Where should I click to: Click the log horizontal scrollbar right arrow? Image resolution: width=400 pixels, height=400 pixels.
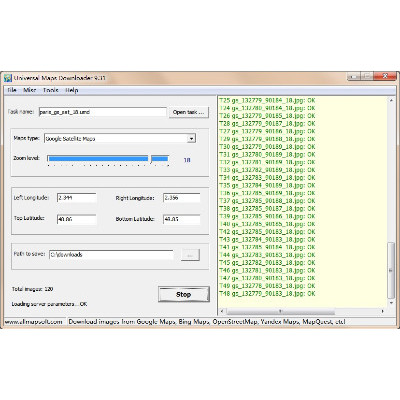click(382, 311)
